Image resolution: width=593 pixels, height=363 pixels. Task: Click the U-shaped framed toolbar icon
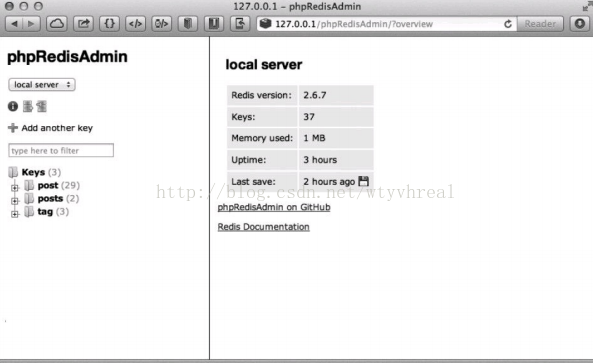coord(214,24)
